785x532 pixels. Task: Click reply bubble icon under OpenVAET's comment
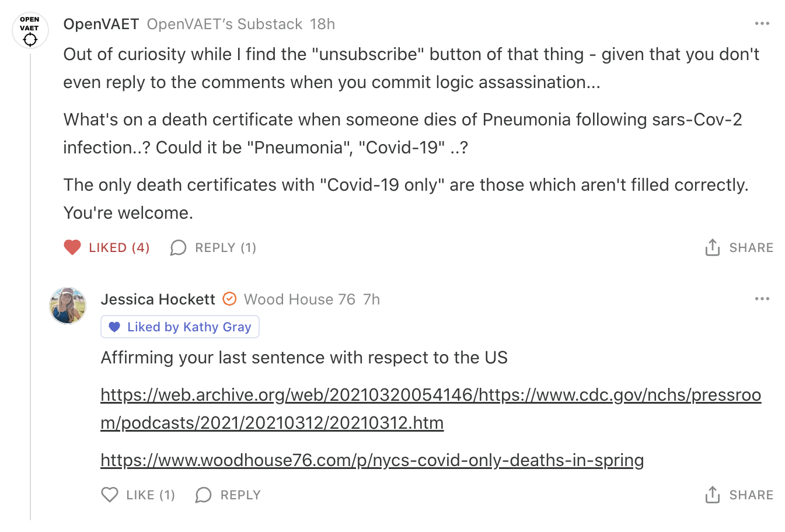(178, 248)
